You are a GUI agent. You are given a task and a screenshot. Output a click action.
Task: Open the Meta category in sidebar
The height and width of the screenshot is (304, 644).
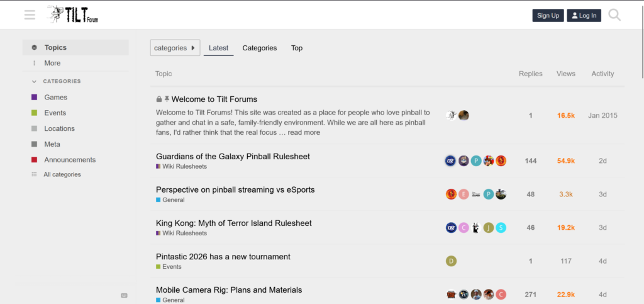[75, 144]
